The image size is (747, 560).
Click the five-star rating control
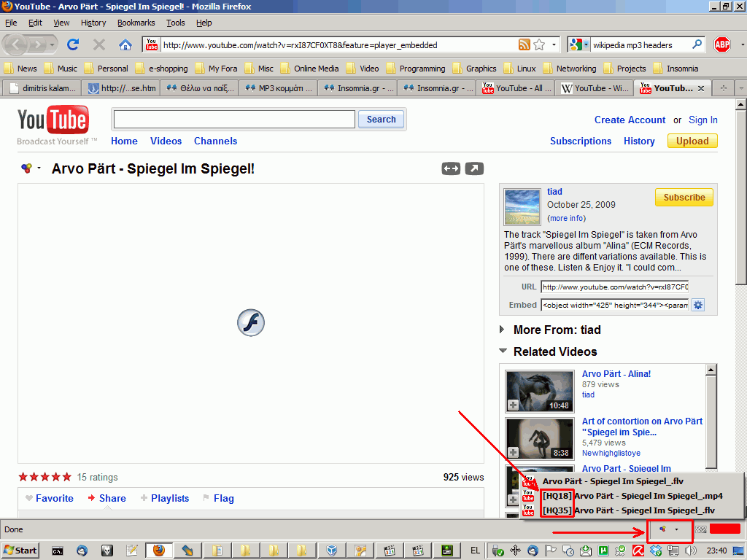coord(44,477)
